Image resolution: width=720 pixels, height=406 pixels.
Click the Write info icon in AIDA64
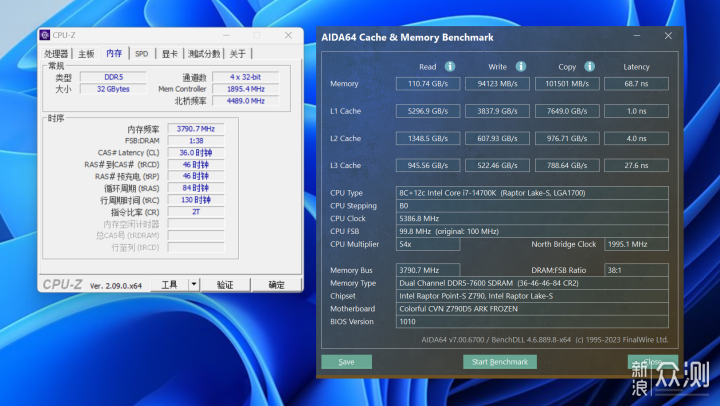tap(521, 67)
